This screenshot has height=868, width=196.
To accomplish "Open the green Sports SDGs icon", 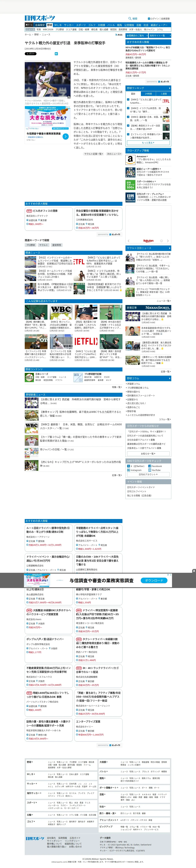I will [x=130, y=185].
